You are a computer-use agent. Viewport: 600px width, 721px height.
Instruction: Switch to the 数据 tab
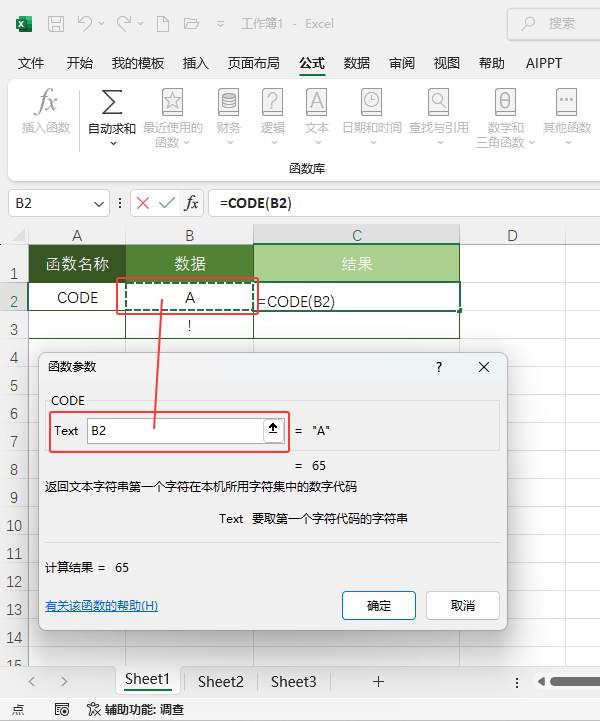[356, 63]
